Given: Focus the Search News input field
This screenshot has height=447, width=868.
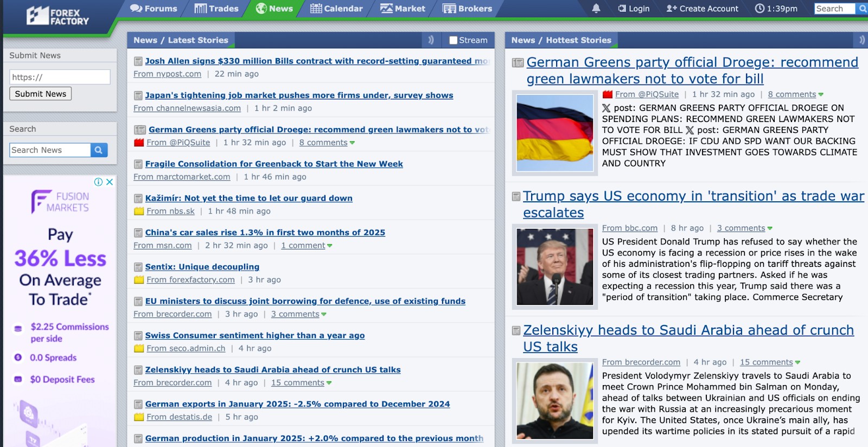Looking at the screenshot, I should tap(50, 150).
